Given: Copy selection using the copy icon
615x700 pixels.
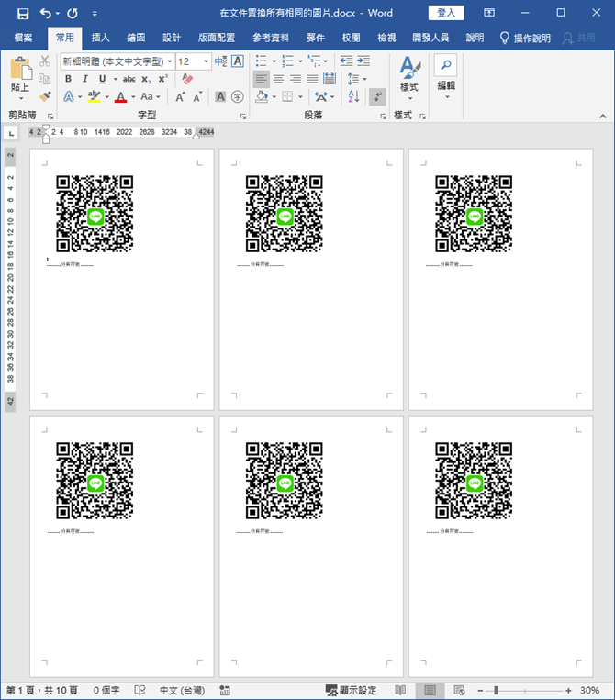Looking at the screenshot, I should (x=45, y=79).
